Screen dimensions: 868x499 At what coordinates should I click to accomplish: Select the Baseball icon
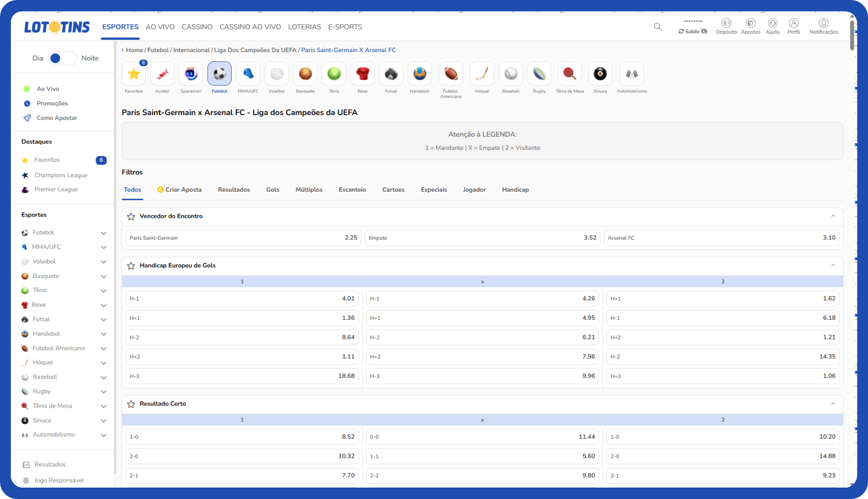tap(511, 74)
